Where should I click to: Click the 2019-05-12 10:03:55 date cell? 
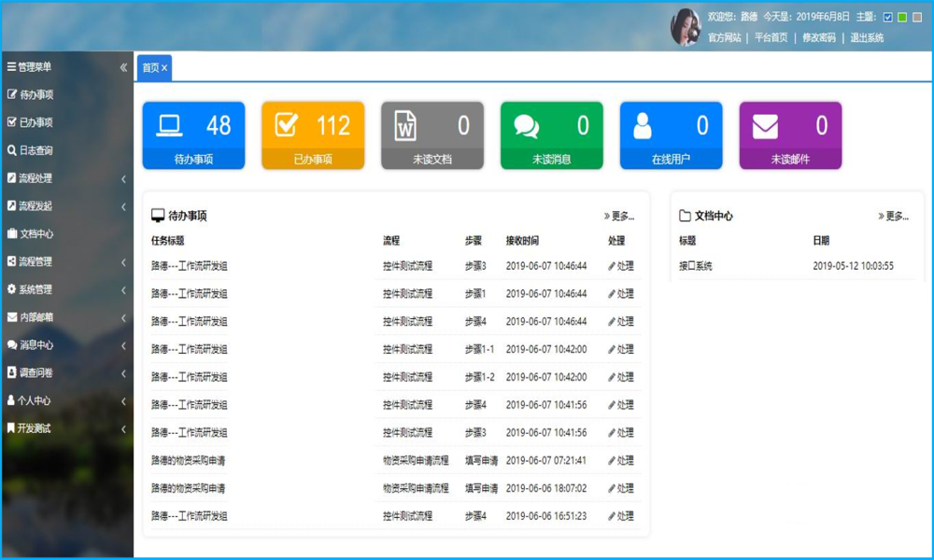[853, 266]
